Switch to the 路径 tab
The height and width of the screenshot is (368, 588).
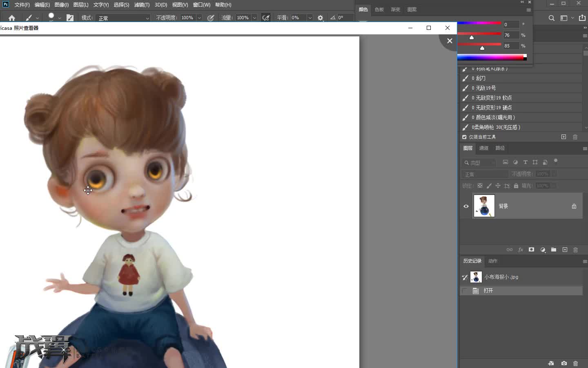500,148
